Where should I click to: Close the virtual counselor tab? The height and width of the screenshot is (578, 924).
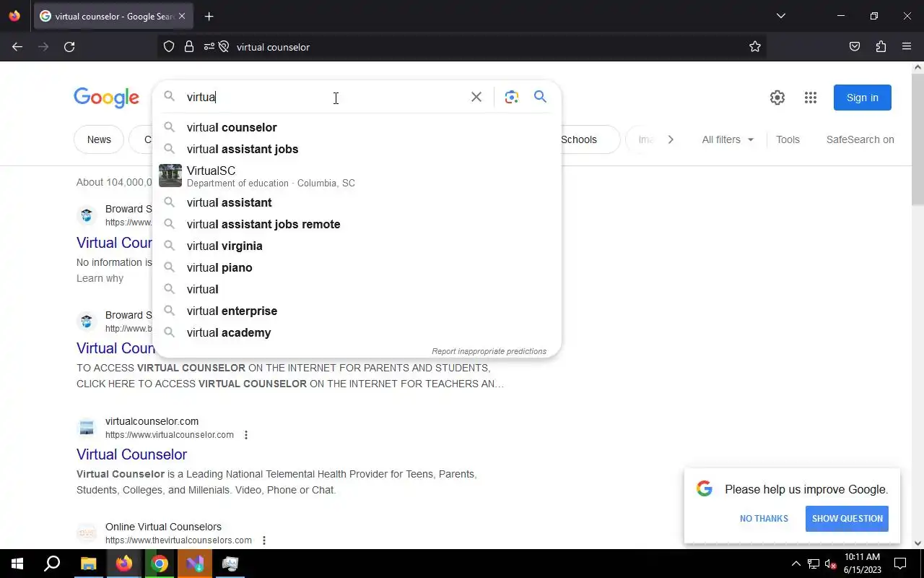pos(182,16)
